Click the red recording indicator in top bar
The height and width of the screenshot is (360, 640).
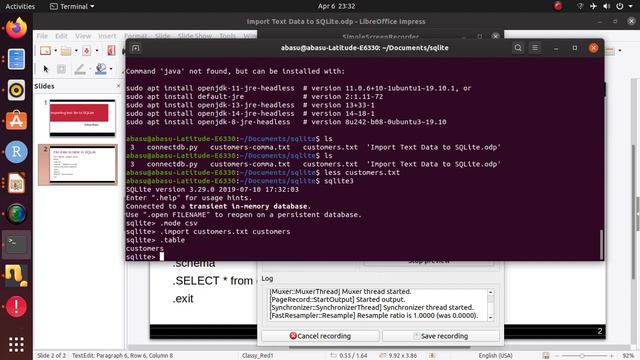pyautogui.click(x=558, y=6)
